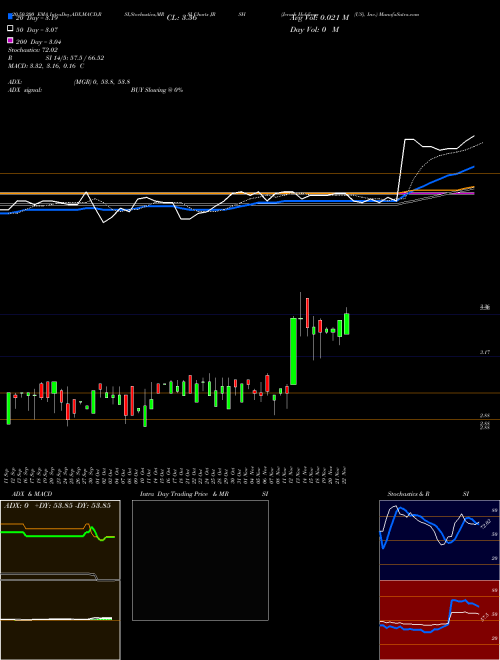Viewport: 500px width, 660px height.
Task: Click the blue stochastics mini chart panel
Action: 439,540
